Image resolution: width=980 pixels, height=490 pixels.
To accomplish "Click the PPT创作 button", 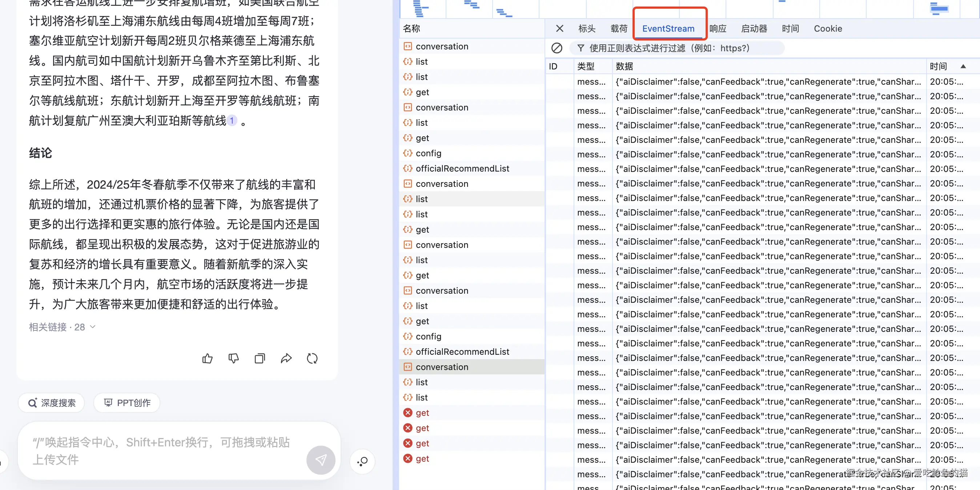I will click(x=127, y=402).
